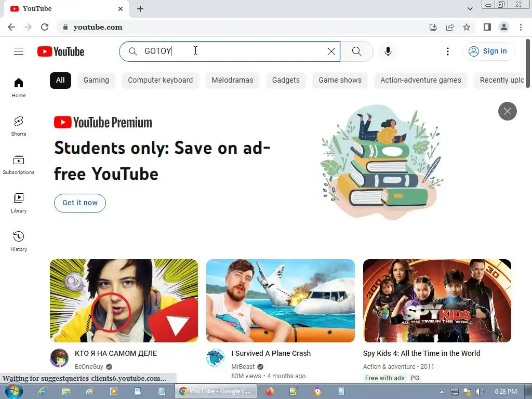Go back with the browser back arrow
532x399 pixels.
11,27
